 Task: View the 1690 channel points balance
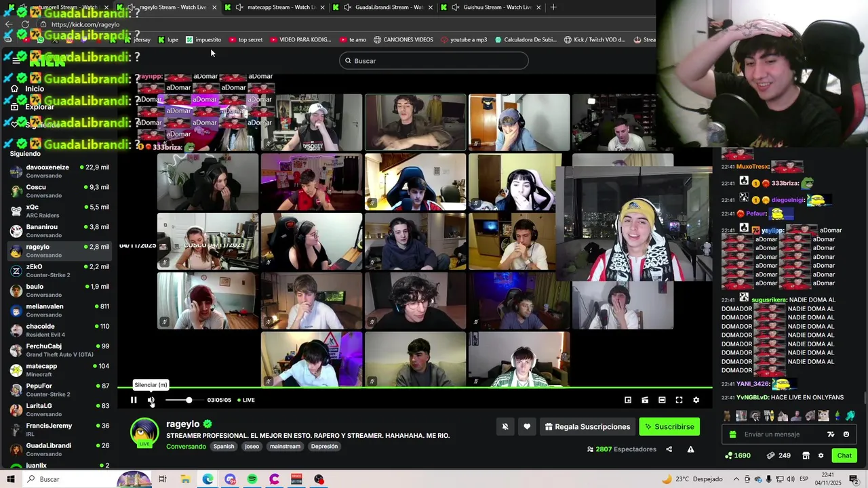738,455
